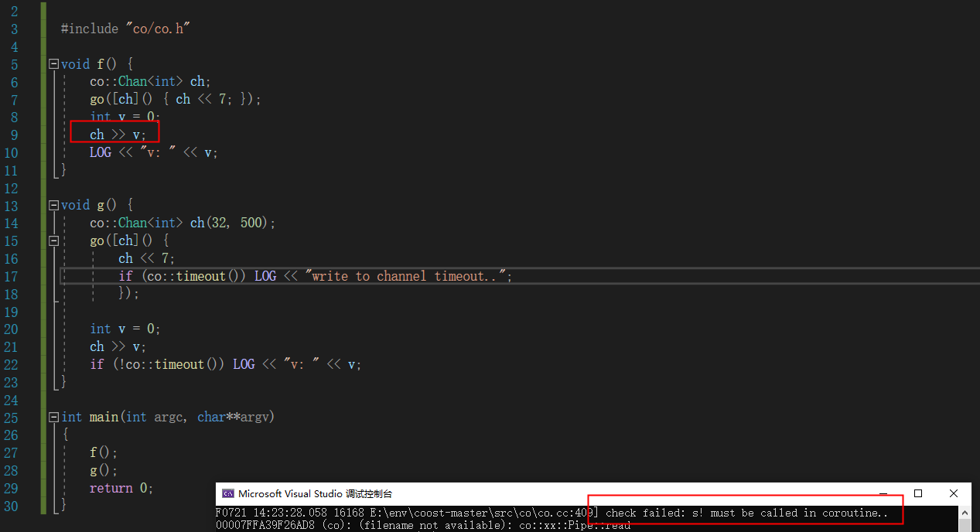980x532 pixels.
Task: Collapse the g() function body
Action: pos(53,204)
